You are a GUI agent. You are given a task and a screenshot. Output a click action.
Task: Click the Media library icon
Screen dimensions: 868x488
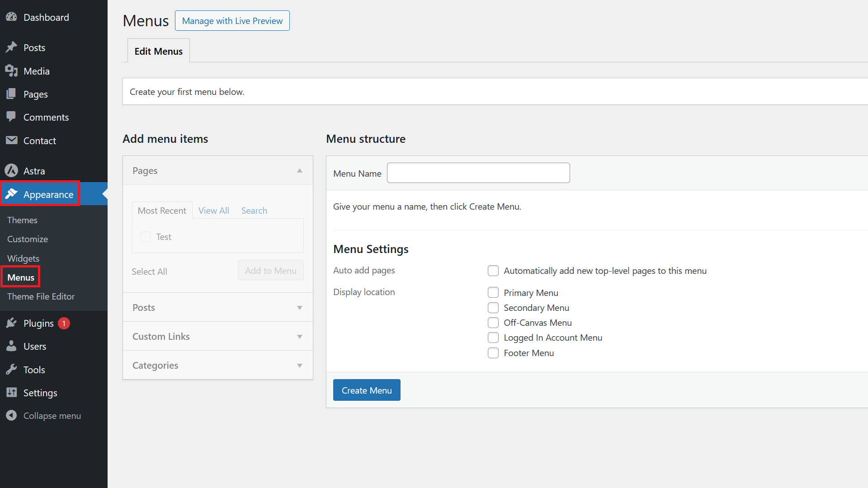[x=11, y=71]
